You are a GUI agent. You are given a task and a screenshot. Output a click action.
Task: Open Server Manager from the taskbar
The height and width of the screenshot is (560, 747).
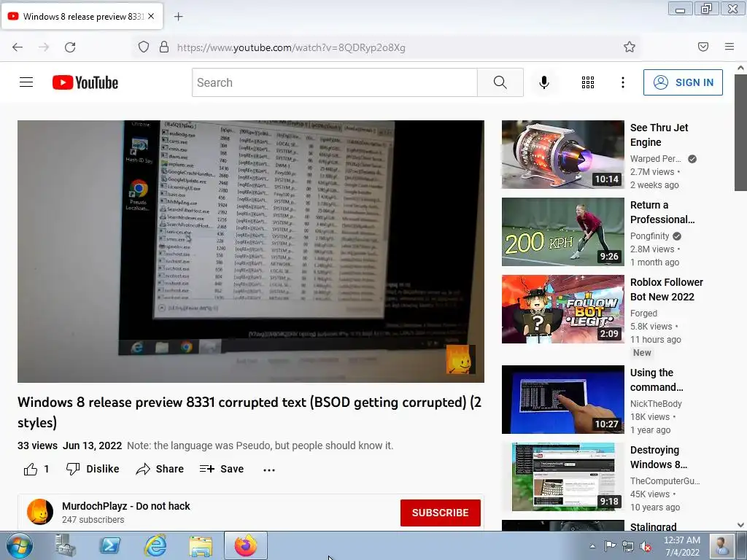click(65, 545)
